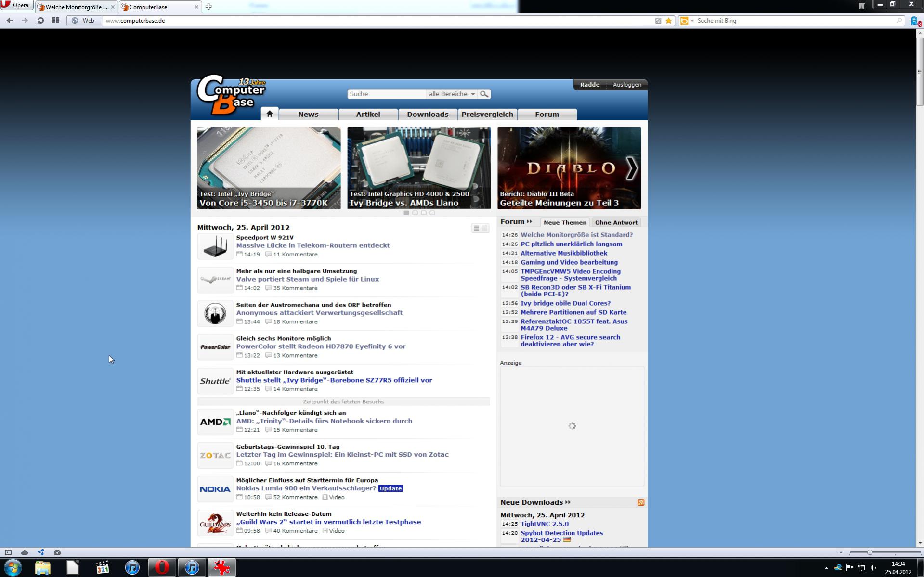Open the Forum navigation tab
This screenshot has height=577, width=924.
click(x=547, y=114)
